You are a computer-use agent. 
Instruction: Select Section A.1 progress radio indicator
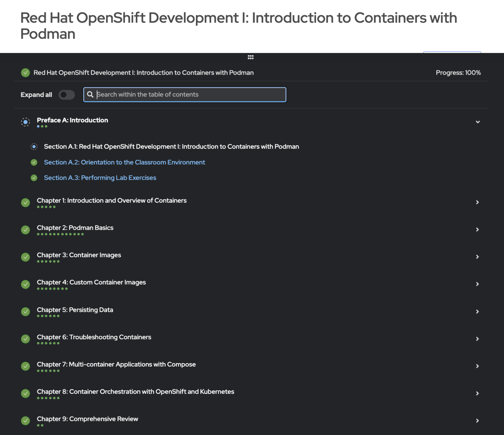pyautogui.click(x=34, y=147)
